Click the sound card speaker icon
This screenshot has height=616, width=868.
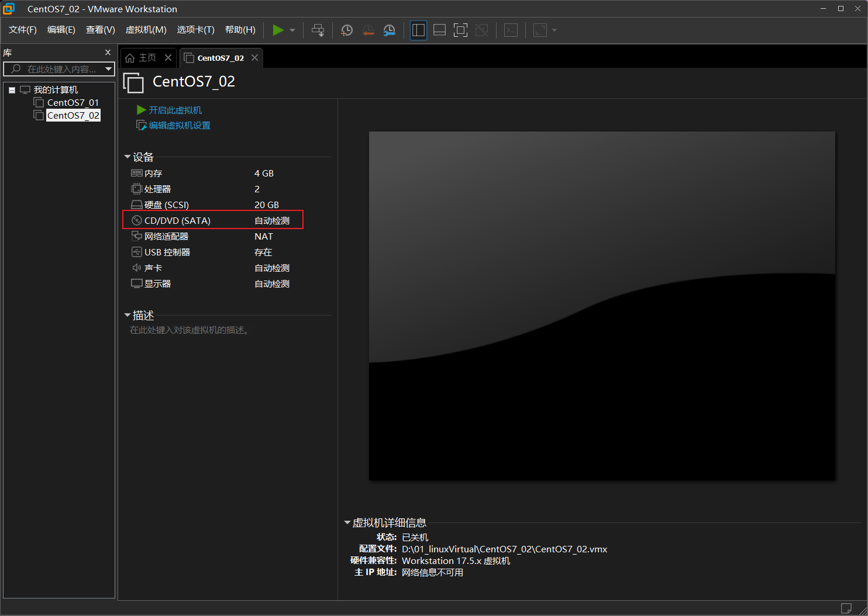pyautogui.click(x=136, y=268)
